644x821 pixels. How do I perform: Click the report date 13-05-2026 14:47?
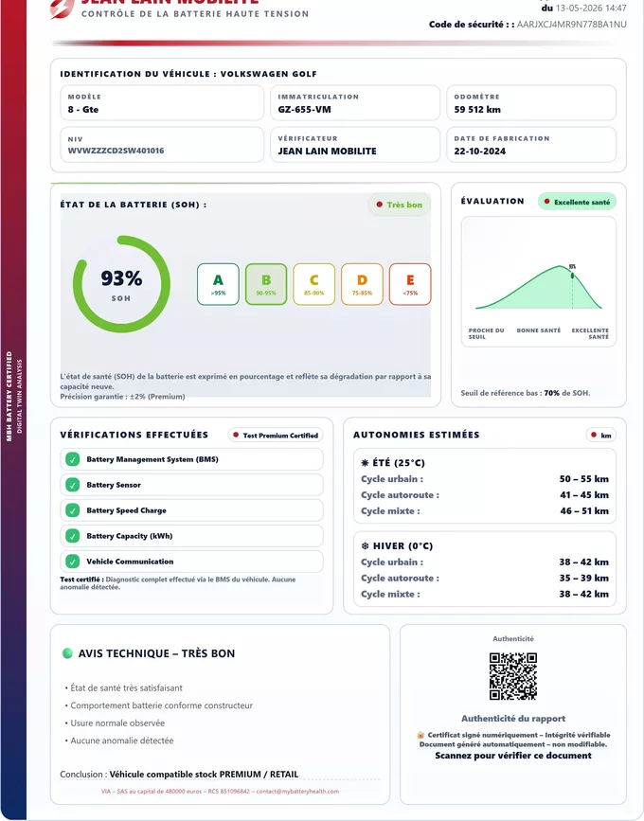click(x=591, y=8)
